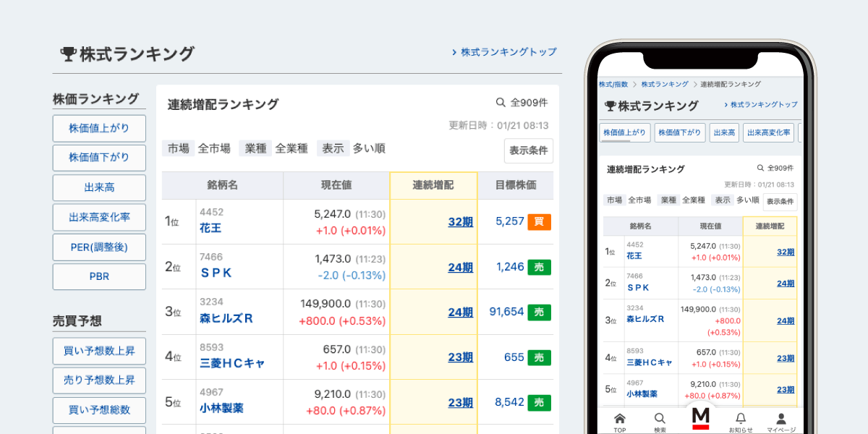This screenshot has width=868, height=434.
Task: Click the desktop 5,257 target price for 花王
Action: tap(510, 221)
